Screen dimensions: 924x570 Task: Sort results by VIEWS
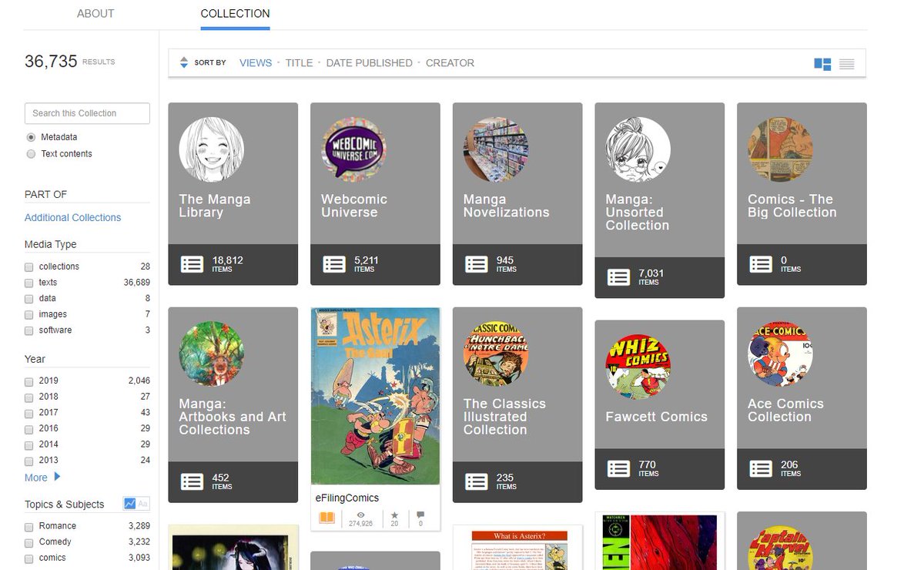pos(256,63)
